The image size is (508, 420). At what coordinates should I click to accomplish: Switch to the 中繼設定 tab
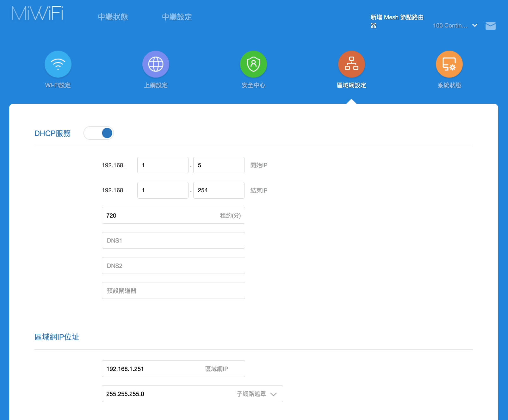coord(177,17)
